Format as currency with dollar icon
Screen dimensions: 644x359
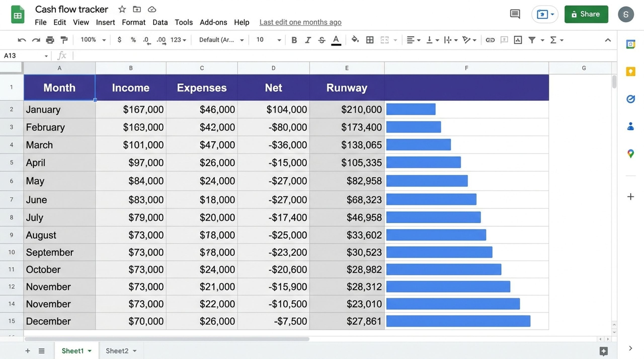pyautogui.click(x=119, y=40)
